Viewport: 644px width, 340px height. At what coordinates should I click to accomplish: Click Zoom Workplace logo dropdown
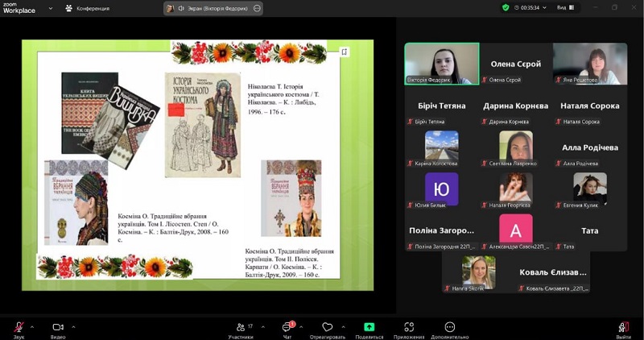(x=50, y=8)
